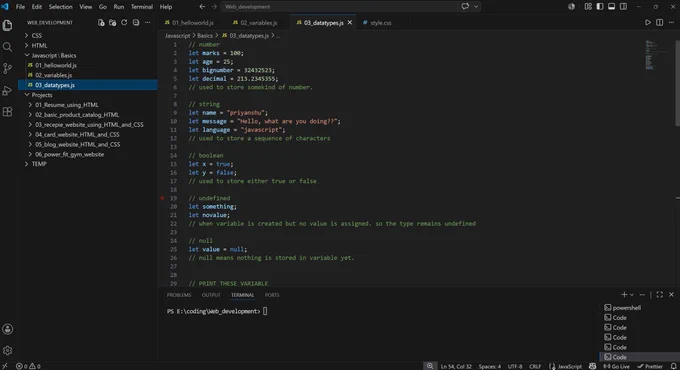Viewport: 680px width, 370px height.
Task: Change the UTF-8 file encoding
Action: pos(515,366)
